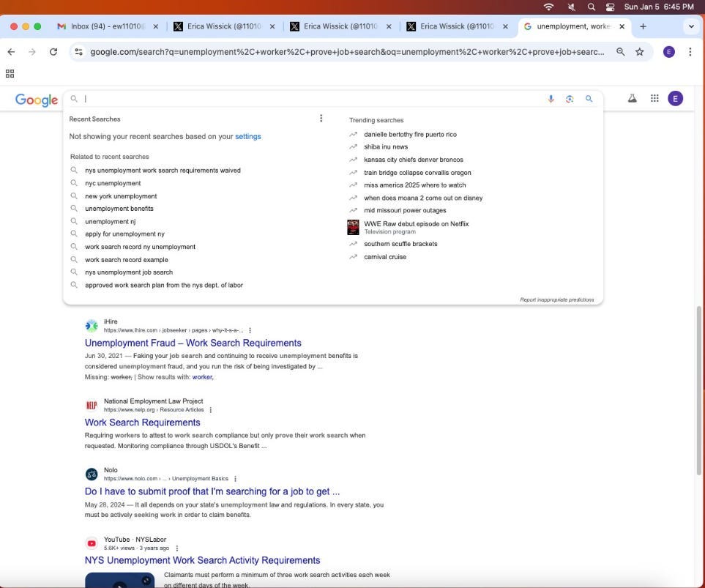Open Chrome three-dot menu
705x588 pixels.
click(x=690, y=52)
